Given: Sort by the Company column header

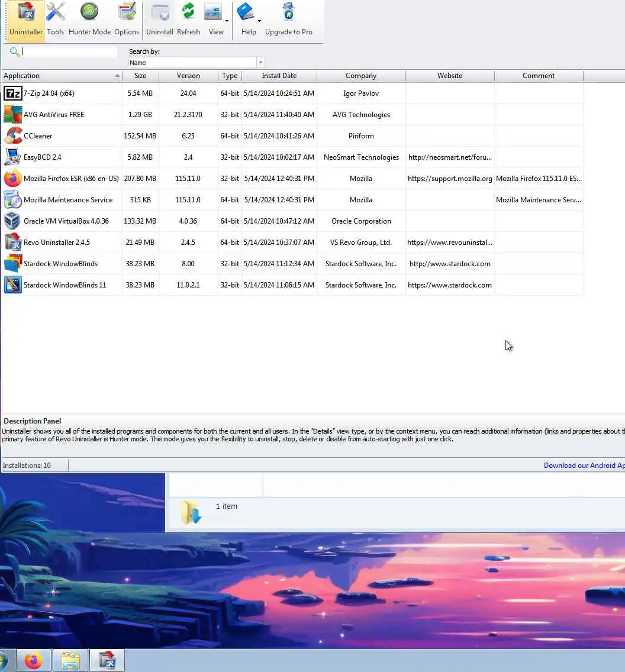Looking at the screenshot, I should (x=361, y=76).
